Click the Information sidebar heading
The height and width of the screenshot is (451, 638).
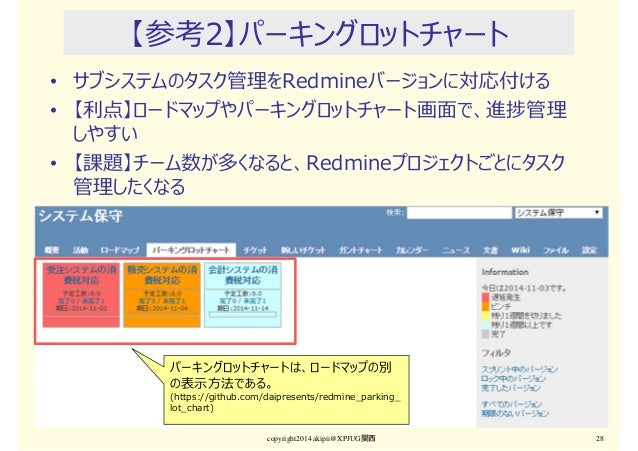505,272
